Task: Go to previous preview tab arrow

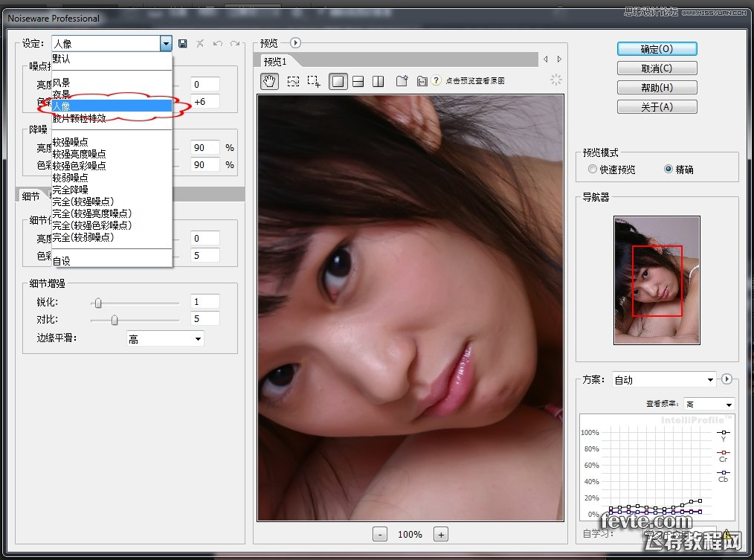Action: 545,59
